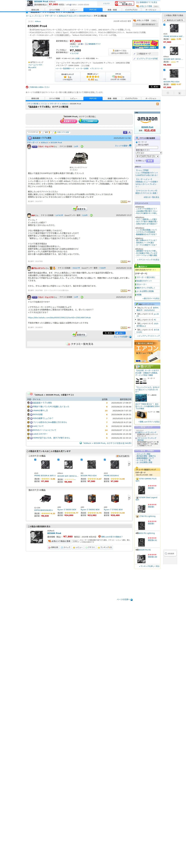Open the 昨晩まで動いていたPCが起動しなくなった thread

(x=51, y=407)
